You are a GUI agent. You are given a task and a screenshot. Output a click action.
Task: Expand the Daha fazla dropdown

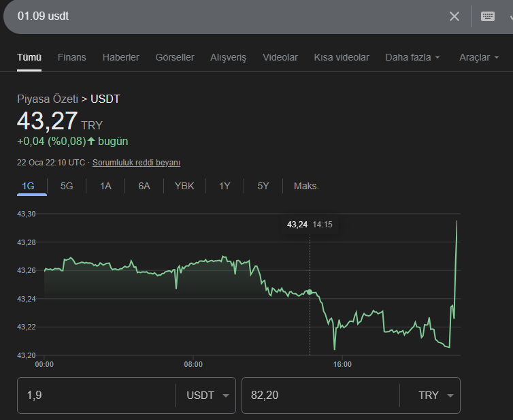coord(412,57)
